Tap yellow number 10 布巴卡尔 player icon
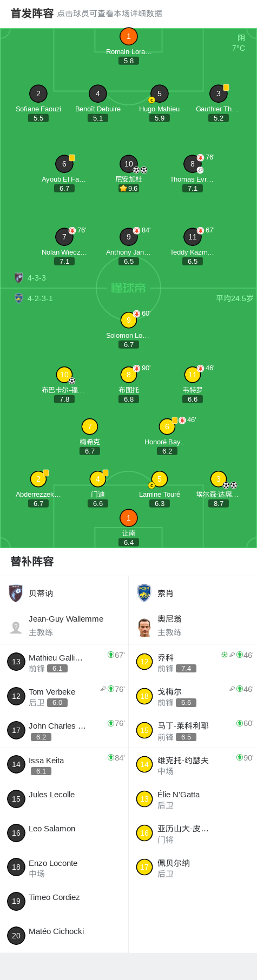257x980 pixels. (64, 374)
